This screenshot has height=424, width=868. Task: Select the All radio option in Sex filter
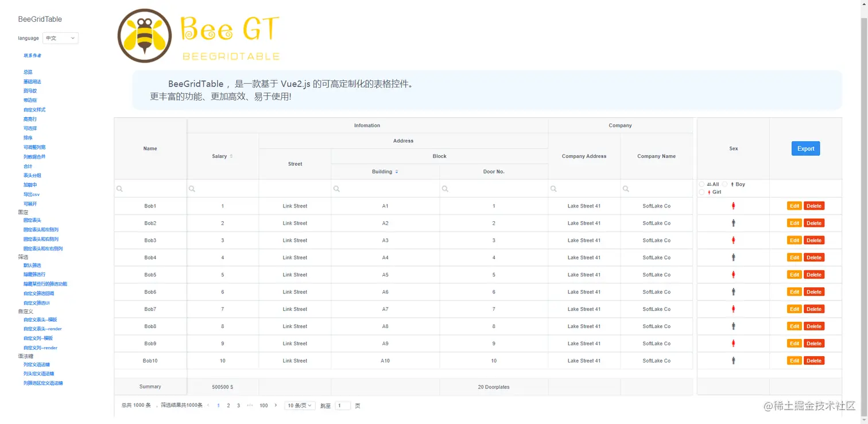pyautogui.click(x=702, y=184)
